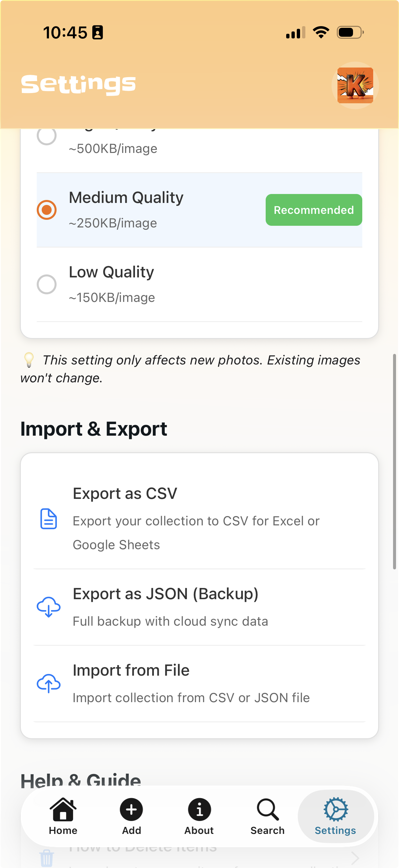Tap the Home house icon
399x868 pixels.
pyautogui.click(x=63, y=809)
